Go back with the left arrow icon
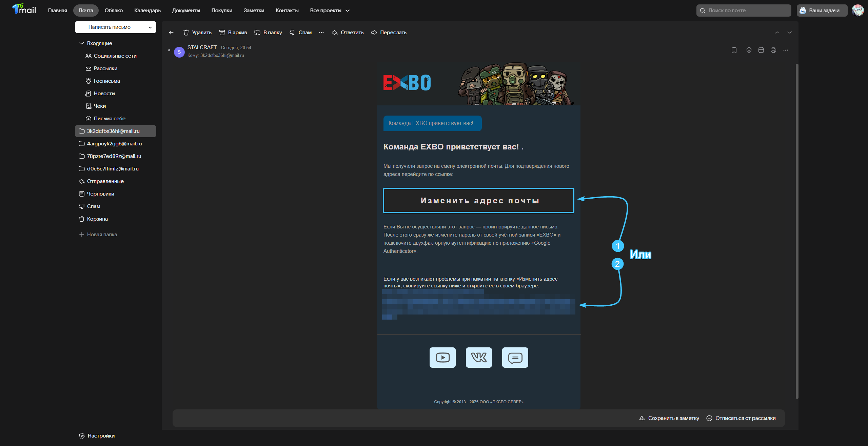 click(171, 33)
